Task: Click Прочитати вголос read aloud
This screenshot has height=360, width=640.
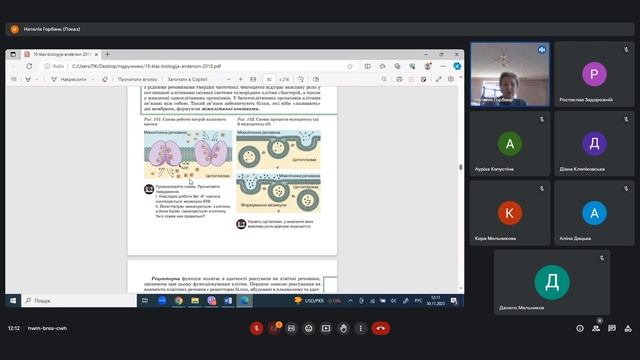Action: click(x=137, y=79)
